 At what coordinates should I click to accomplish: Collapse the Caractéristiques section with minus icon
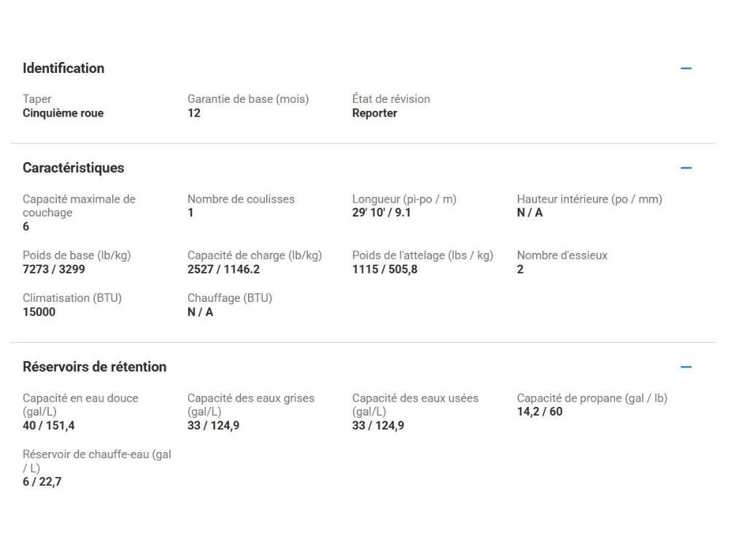[686, 168]
